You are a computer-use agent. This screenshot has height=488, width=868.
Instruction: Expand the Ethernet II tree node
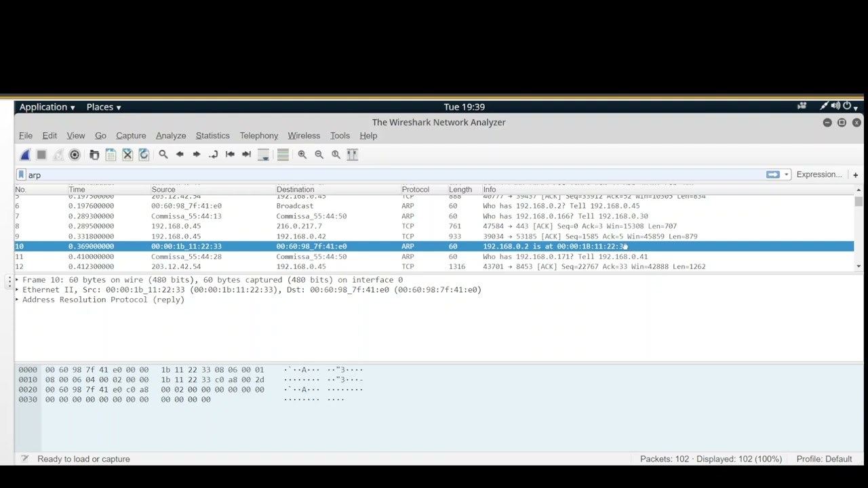click(18, 290)
